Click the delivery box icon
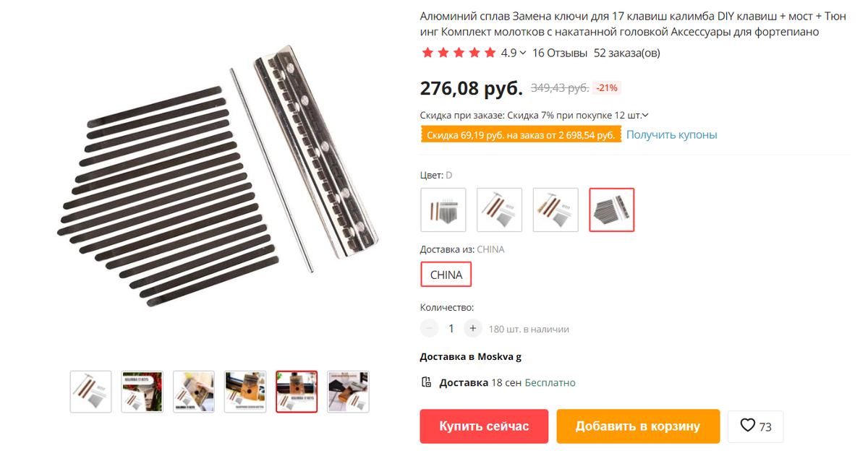868x456 pixels. [x=427, y=382]
